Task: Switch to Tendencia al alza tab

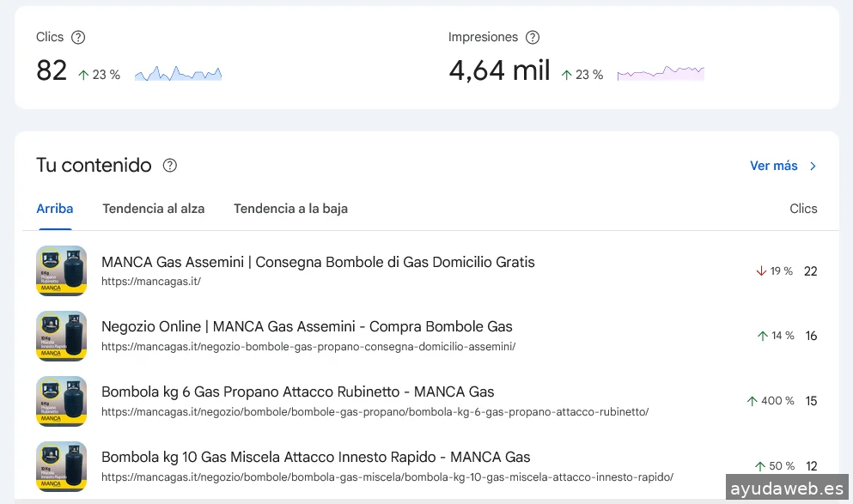Action: (x=154, y=209)
